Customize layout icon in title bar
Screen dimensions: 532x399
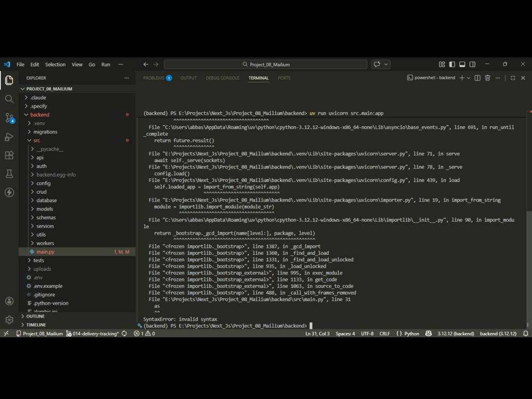click(x=442, y=64)
